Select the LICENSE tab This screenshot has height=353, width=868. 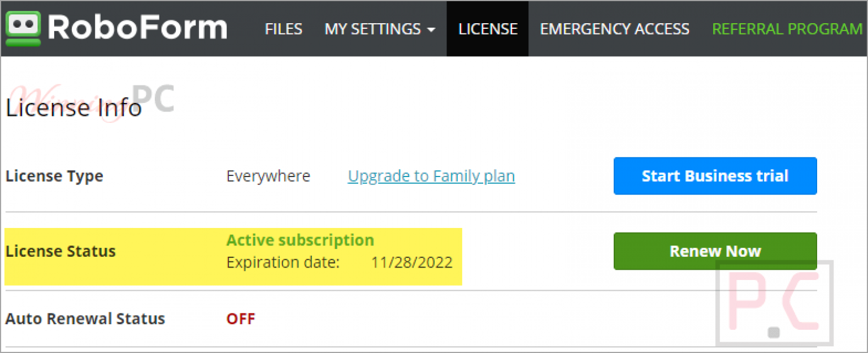(x=487, y=29)
